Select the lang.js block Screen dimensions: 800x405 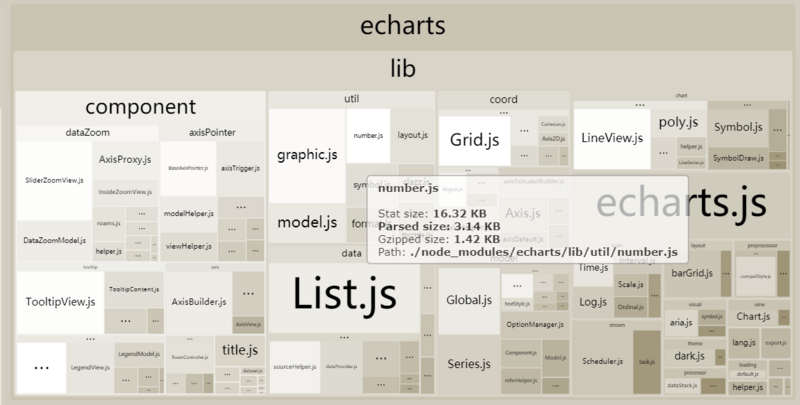pyautogui.click(x=744, y=343)
